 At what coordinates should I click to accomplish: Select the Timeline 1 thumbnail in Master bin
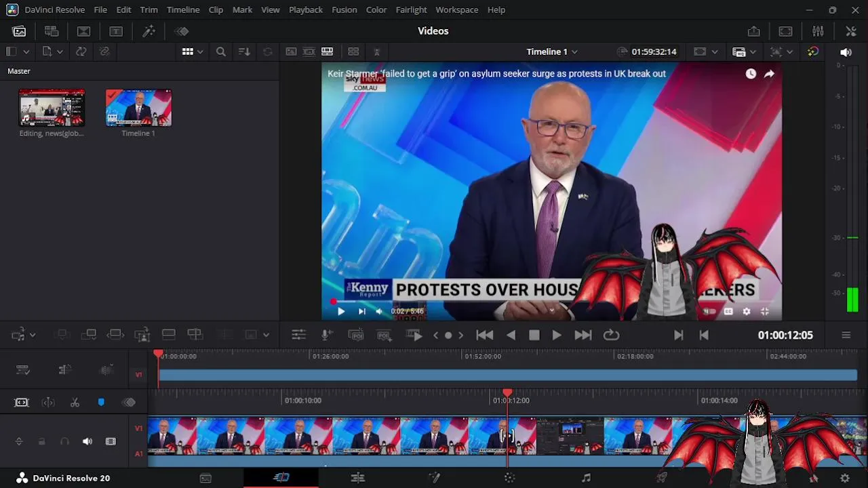[x=138, y=108]
